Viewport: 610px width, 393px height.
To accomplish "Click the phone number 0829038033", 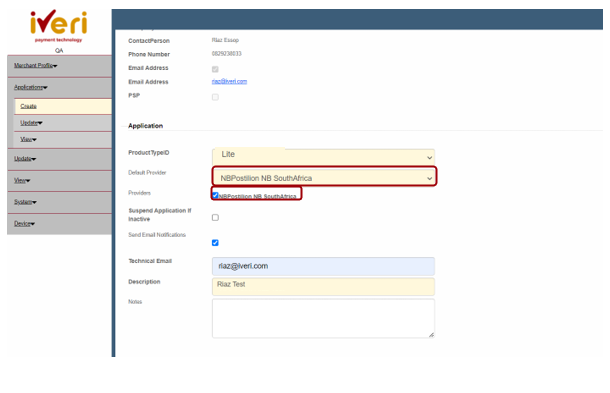I will (226, 54).
